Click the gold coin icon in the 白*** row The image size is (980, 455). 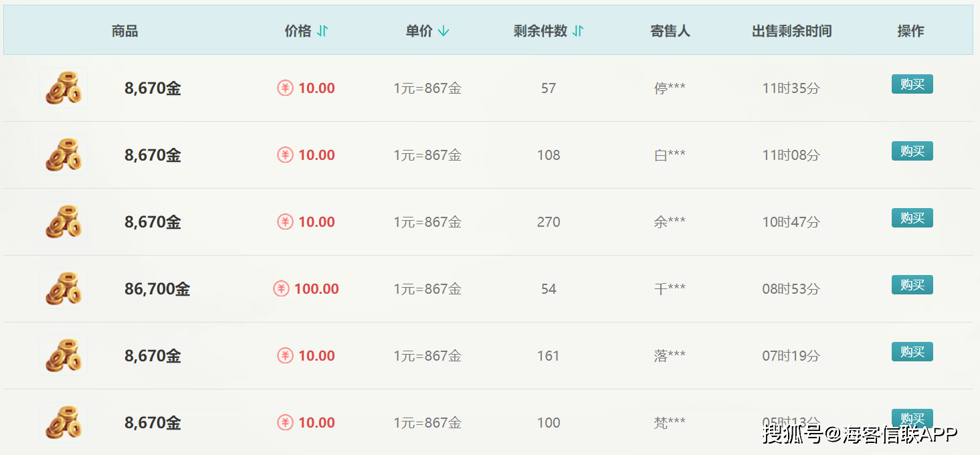pyautogui.click(x=64, y=155)
